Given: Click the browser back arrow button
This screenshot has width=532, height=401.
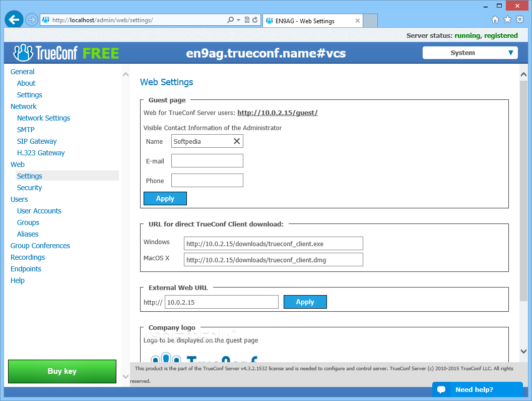Looking at the screenshot, I should [x=14, y=20].
